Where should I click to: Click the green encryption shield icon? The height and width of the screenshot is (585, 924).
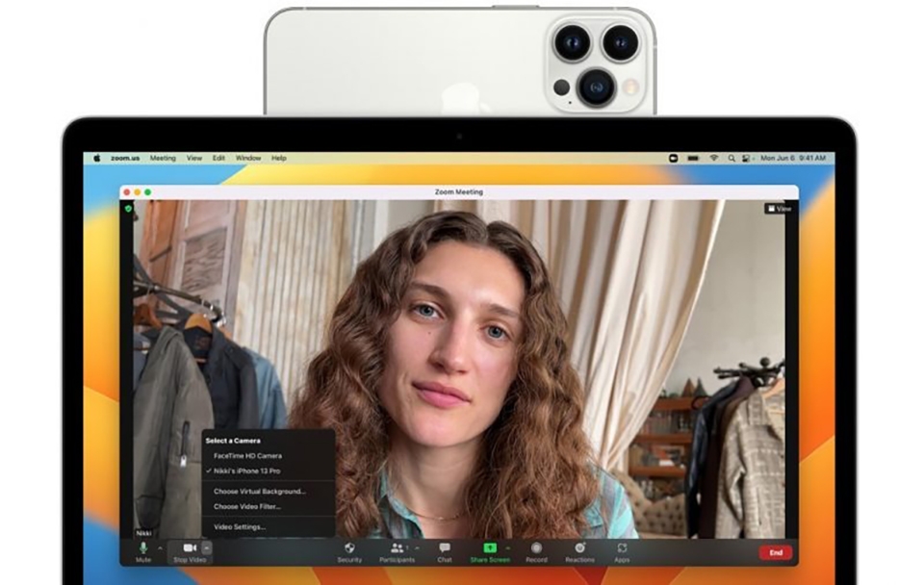coord(128,209)
